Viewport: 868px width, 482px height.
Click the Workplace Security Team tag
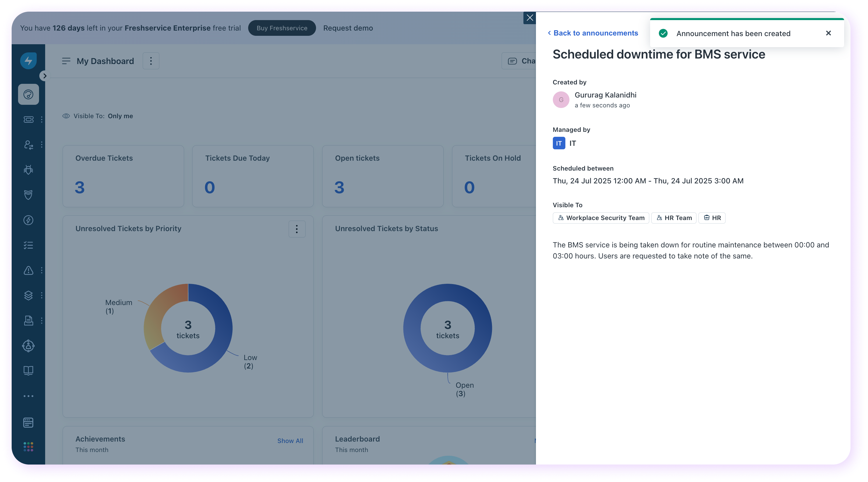click(601, 218)
